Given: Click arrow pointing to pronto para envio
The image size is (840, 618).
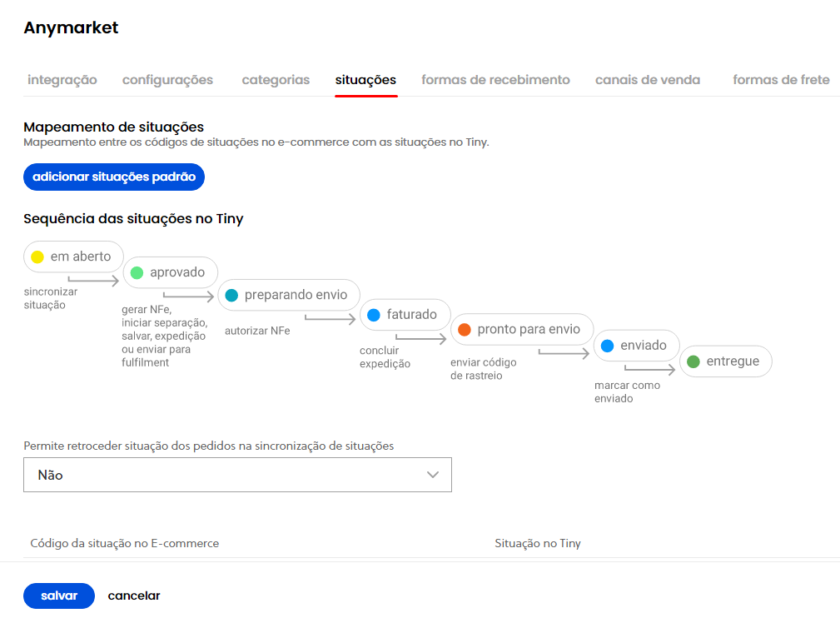Looking at the screenshot, I should point(421,337).
